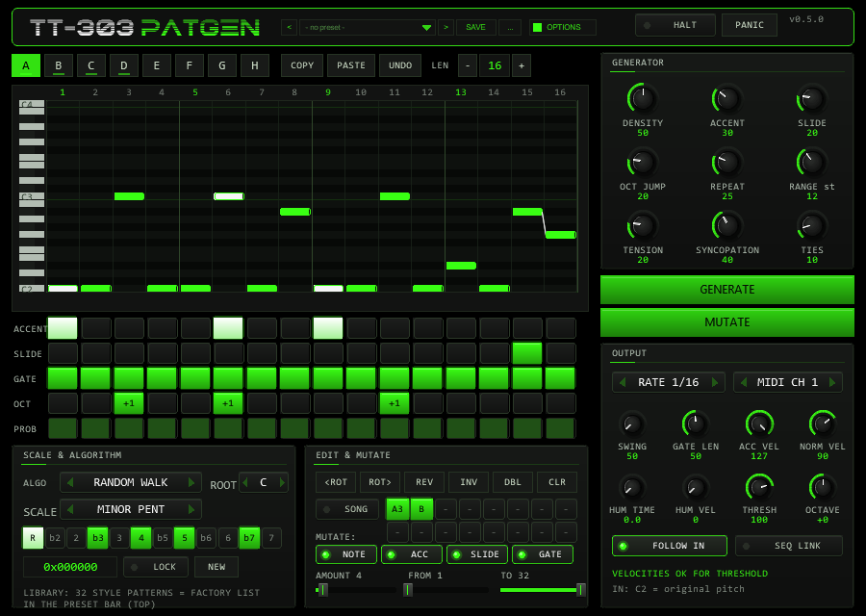The image size is (866, 616).
Task: Select next root note after C
Action: click(282, 482)
